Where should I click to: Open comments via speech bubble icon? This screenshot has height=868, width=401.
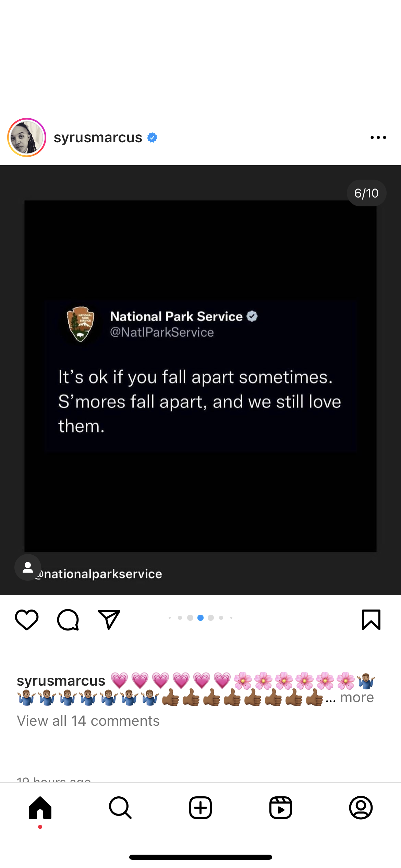pos(68,619)
